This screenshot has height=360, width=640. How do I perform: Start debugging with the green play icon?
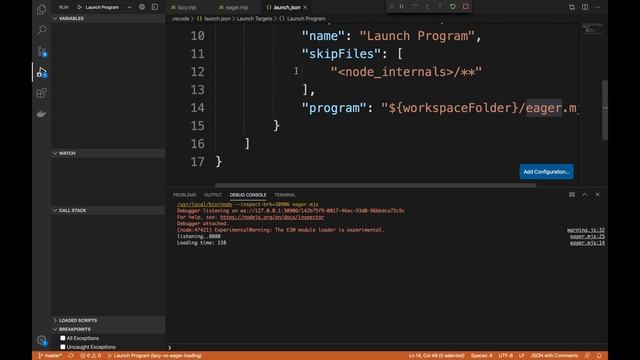80,7
